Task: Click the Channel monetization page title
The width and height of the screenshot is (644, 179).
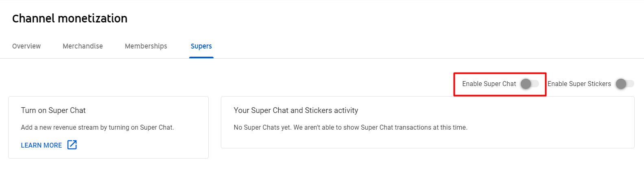Action: 70,18
